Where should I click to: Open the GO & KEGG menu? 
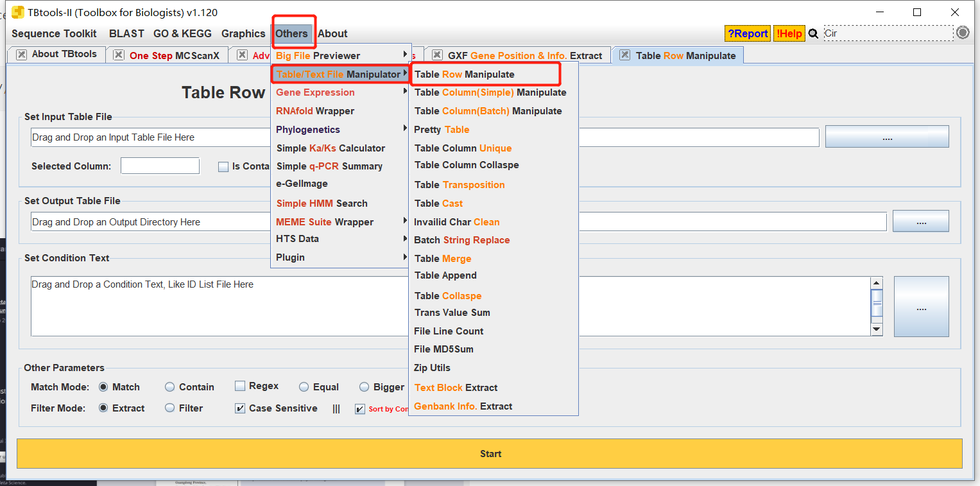(182, 33)
